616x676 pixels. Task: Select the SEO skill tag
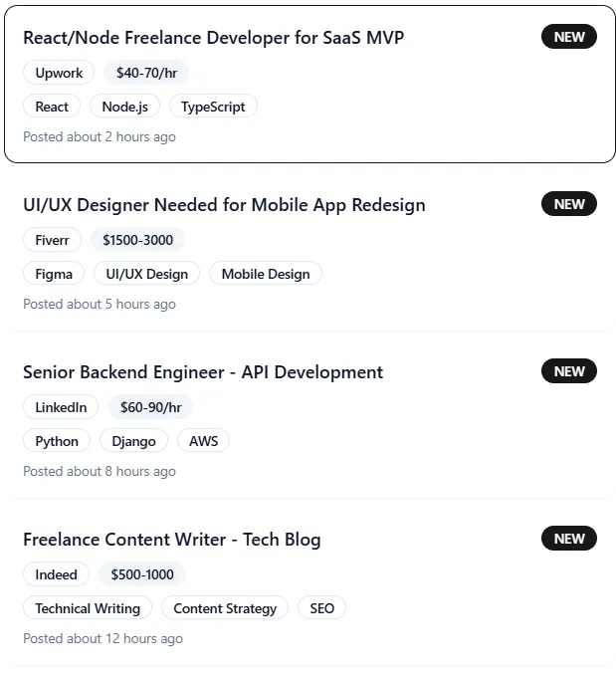click(321, 608)
